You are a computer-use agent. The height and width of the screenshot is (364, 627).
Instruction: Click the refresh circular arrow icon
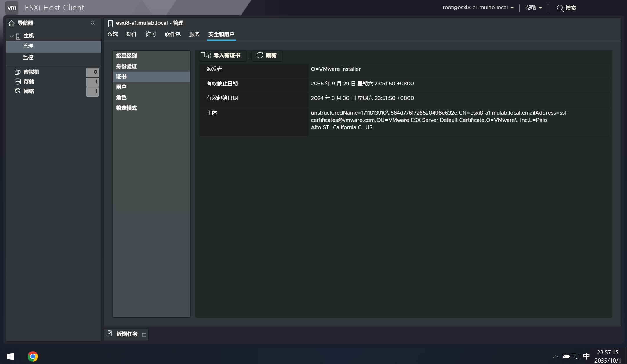pyautogui.click(x=260, y=55)
